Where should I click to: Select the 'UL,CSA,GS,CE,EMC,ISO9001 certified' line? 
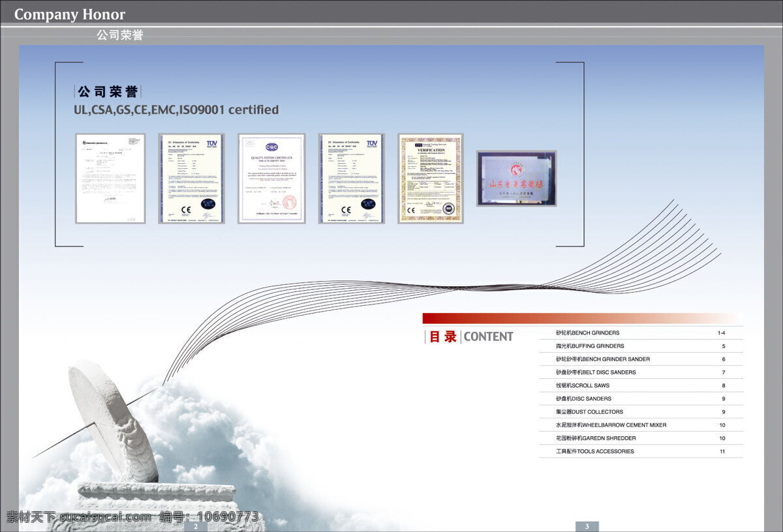tap(176, 110)
